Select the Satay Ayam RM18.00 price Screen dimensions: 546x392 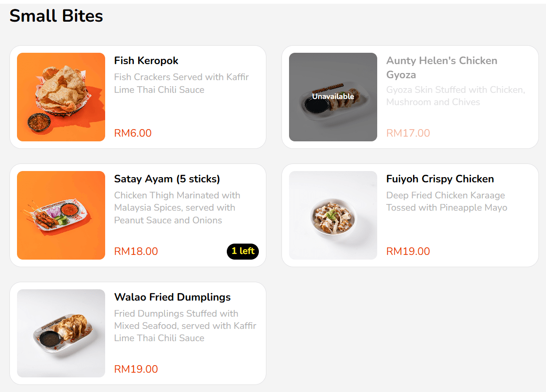click(x=136, y=252)
